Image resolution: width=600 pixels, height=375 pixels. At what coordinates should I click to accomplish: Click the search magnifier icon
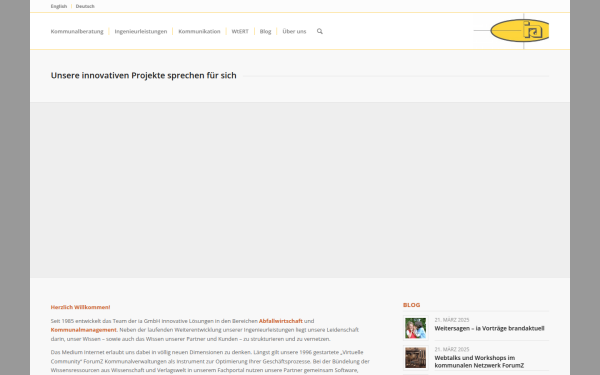pyautogui.click(x=320, y=31)
